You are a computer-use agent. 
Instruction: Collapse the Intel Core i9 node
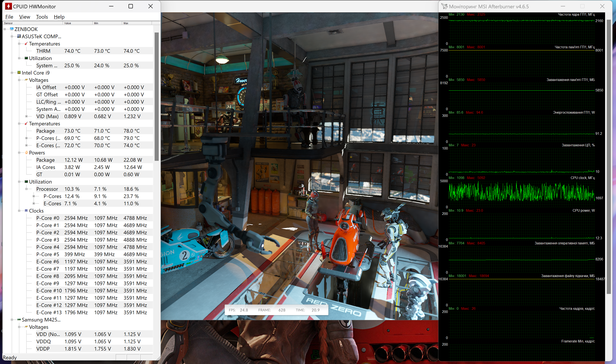(12, 73)
